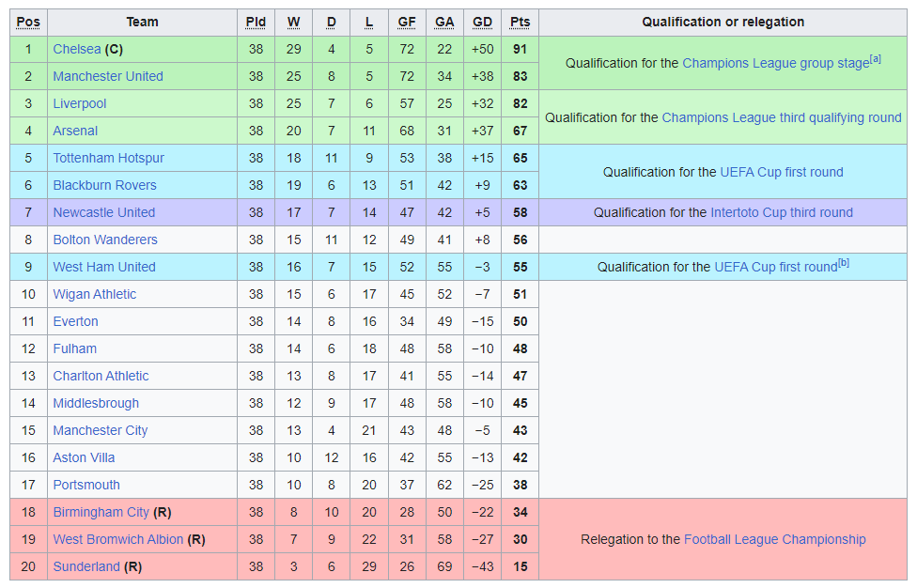Open the Manchester City link
Viewport: 917px width, 588px height.
(100, 431)
